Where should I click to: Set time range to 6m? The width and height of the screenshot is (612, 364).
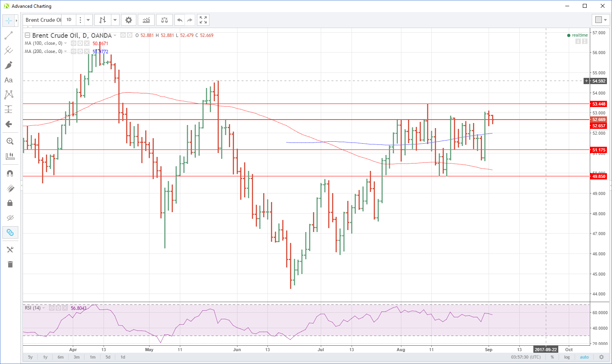(60, 357)
